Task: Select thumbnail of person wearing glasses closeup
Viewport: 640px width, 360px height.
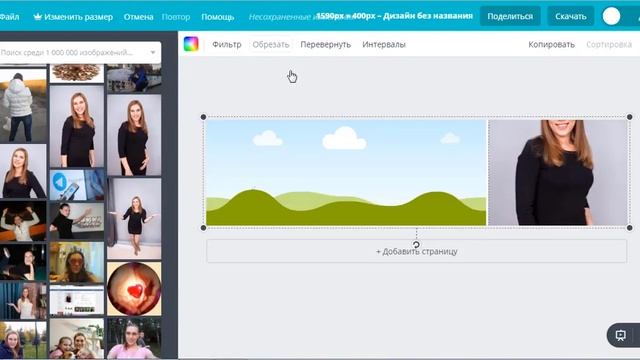Action: click(77, 262)
